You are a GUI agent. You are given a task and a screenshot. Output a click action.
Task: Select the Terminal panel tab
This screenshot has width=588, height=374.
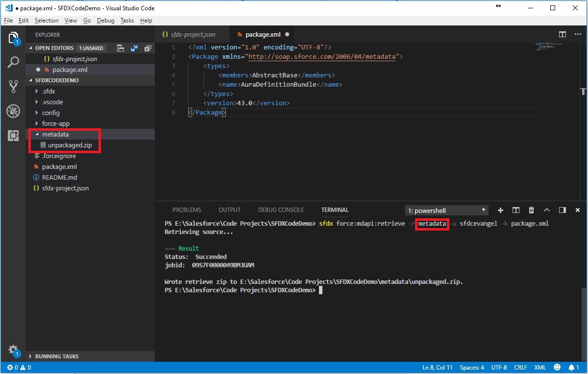335,210
